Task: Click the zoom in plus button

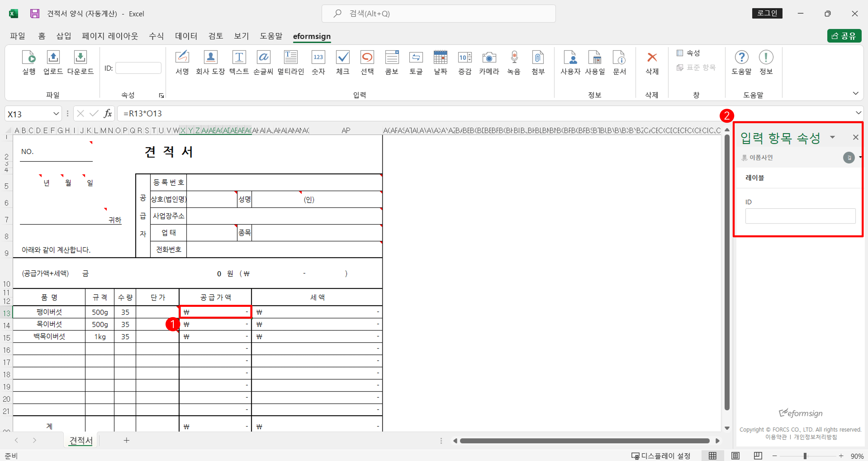Action: [x=841, y=456]
